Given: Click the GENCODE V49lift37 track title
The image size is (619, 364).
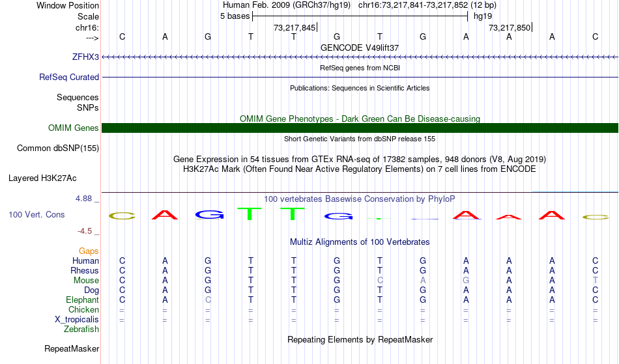Looking at the screenshot, I should (360, 48).
